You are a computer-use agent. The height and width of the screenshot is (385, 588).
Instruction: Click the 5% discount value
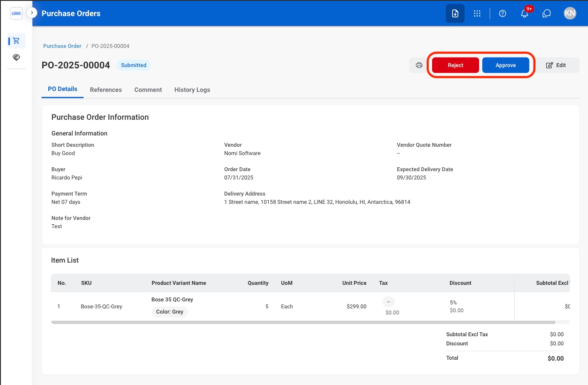click(x=453, y=303)
